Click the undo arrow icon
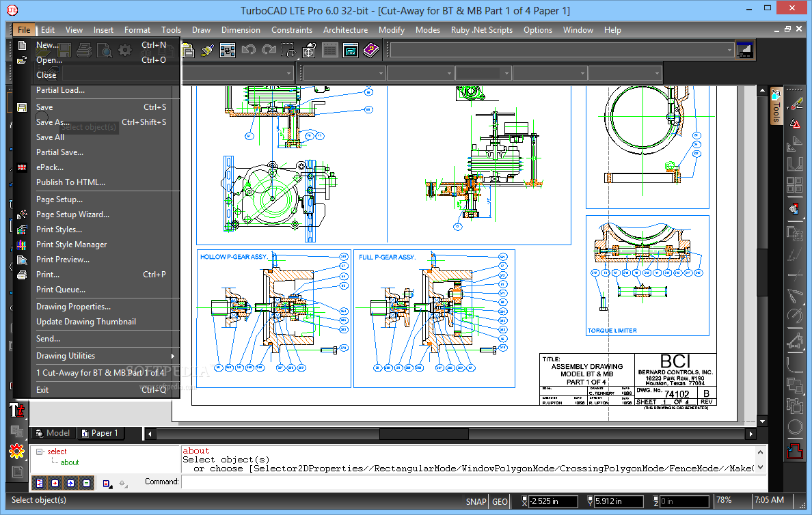 (249, 51)
